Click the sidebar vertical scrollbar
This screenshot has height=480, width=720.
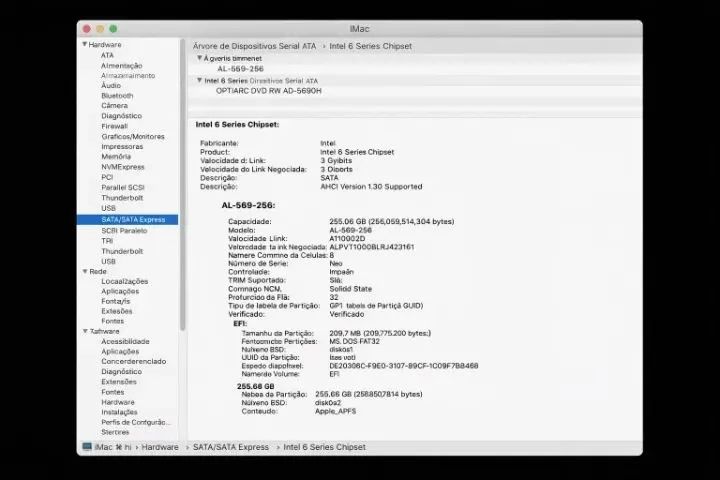pos(183,184)
